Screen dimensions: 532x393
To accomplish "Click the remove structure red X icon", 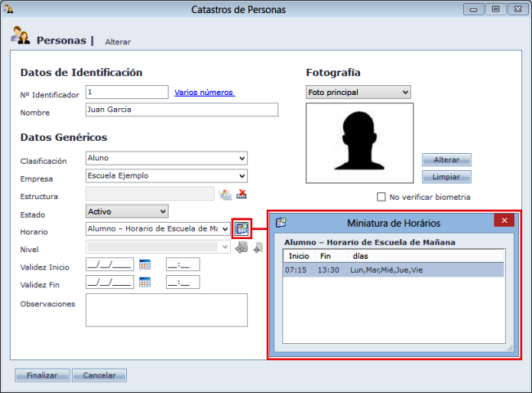I will coord(241,194).
